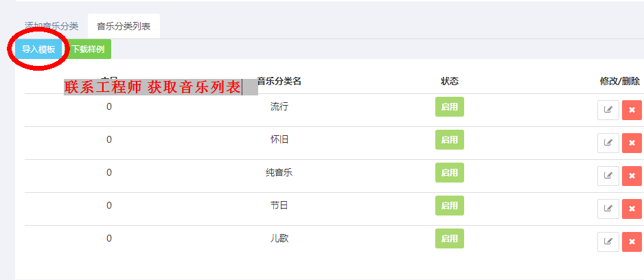Delete the 纯音乐 category entry

tap(632, 176)
